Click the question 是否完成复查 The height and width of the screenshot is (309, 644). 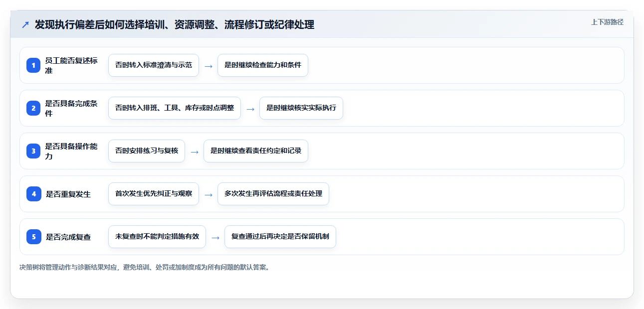(68, 237)
